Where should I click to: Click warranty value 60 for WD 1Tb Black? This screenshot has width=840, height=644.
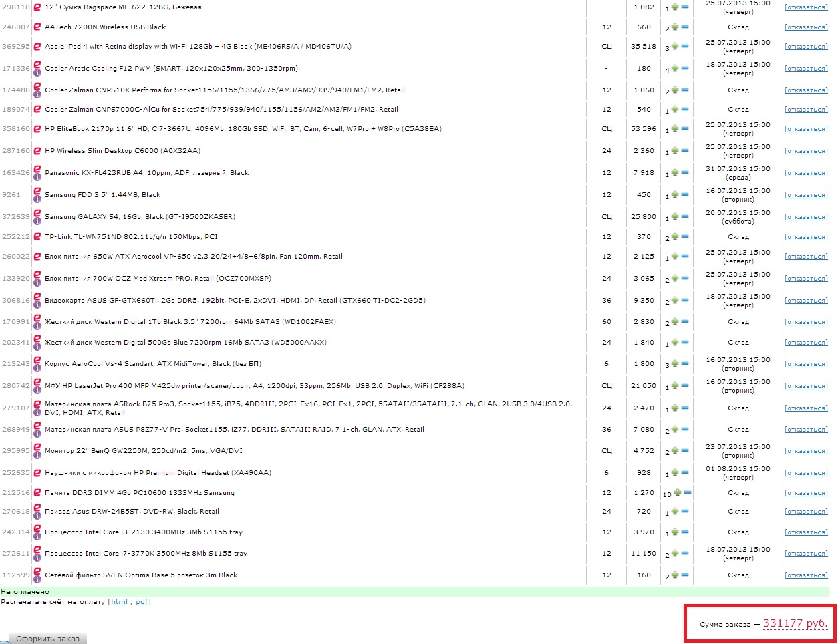606,322
